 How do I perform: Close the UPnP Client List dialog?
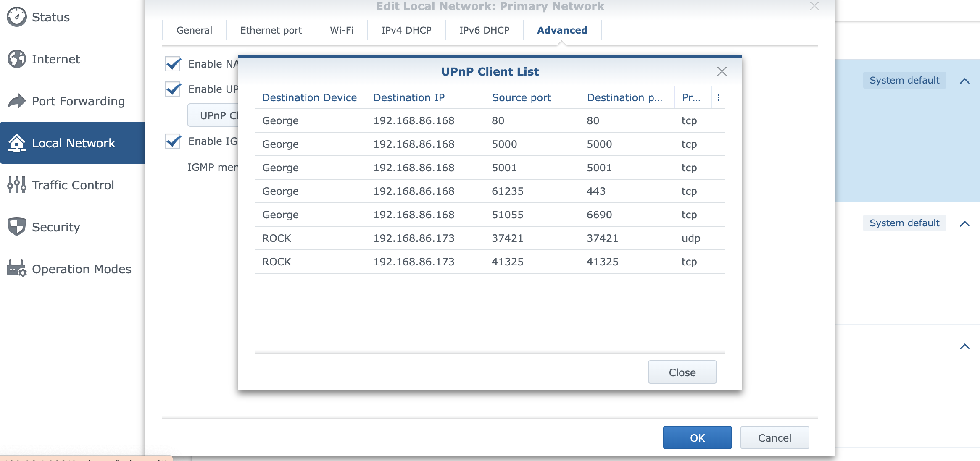tap(722, 71)
